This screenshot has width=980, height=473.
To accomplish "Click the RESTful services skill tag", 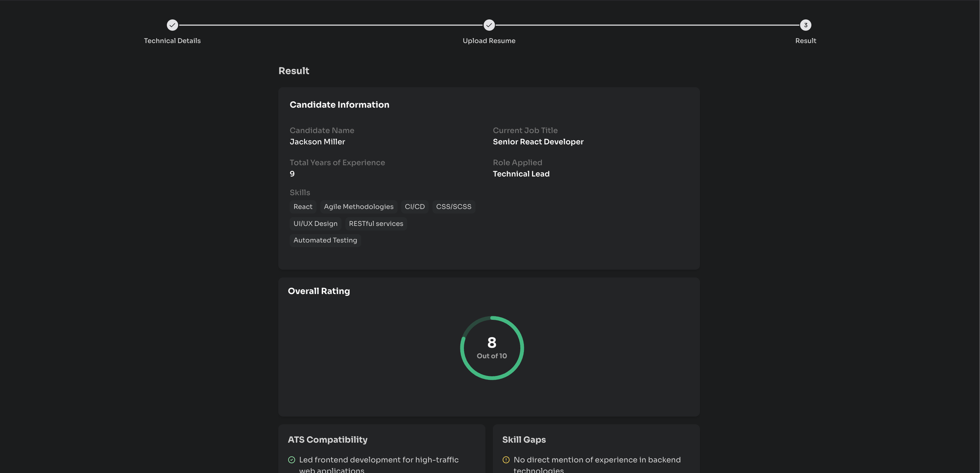I will [375, 224].
